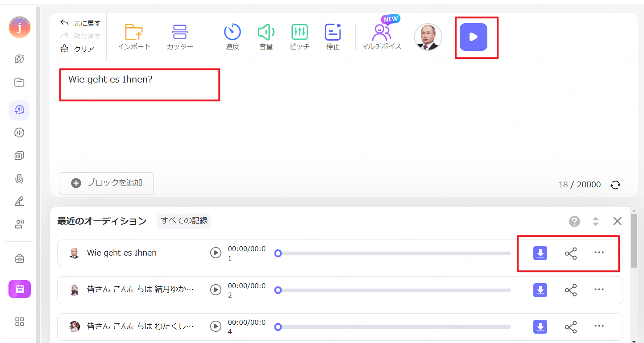The height and width of the screenshot is (343, 644).
Task: Click the Wie geht es Ihnen row title
Action: [x=121, y=253]
